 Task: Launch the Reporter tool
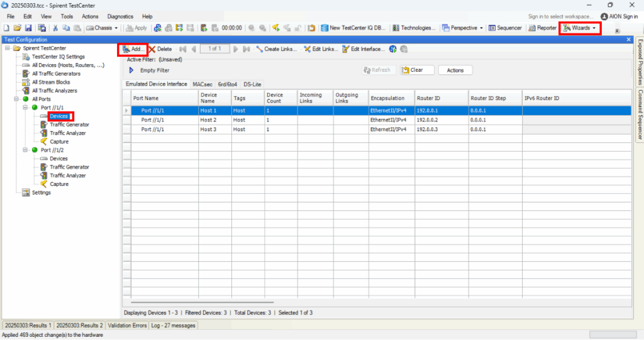click(542, 28)
